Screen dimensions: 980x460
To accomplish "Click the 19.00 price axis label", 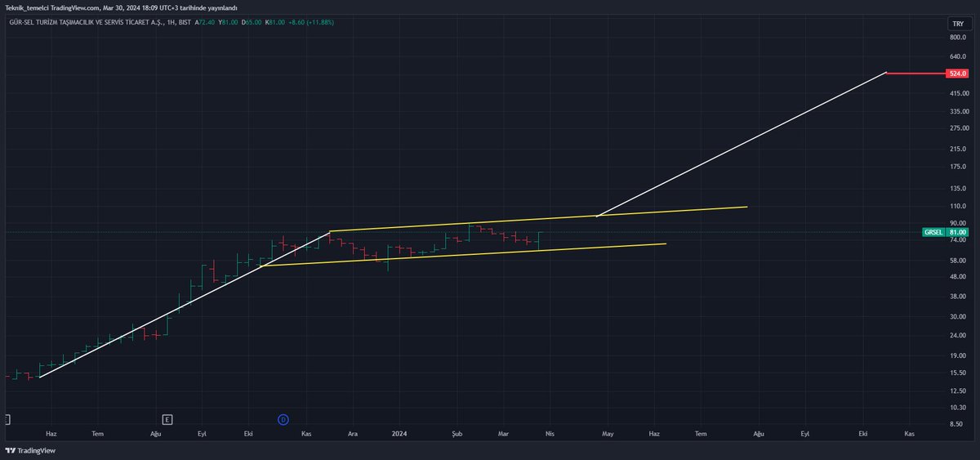I will pyautogui.click(x=958, y=355).
